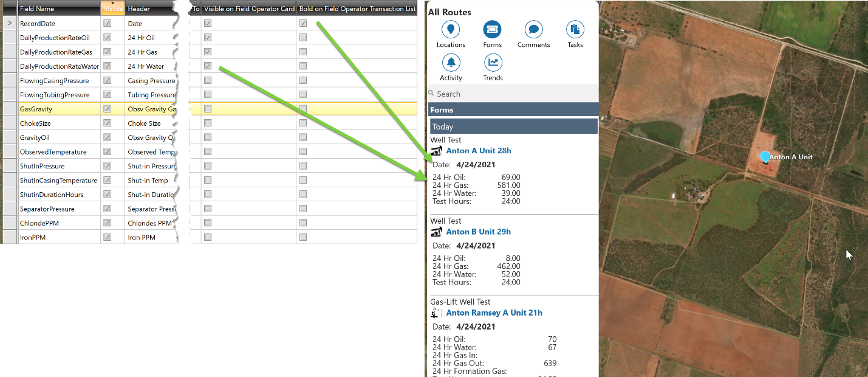
Task: Click the Search input field
Action: click(513, 94)
